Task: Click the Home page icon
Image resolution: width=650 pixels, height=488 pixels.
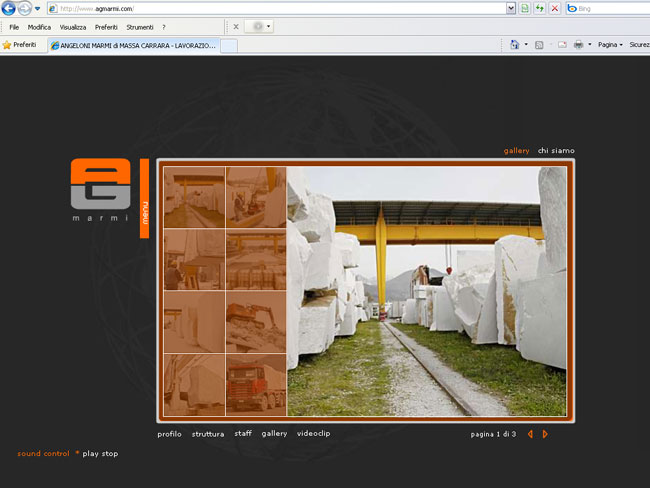Action: tap(514, 45)
